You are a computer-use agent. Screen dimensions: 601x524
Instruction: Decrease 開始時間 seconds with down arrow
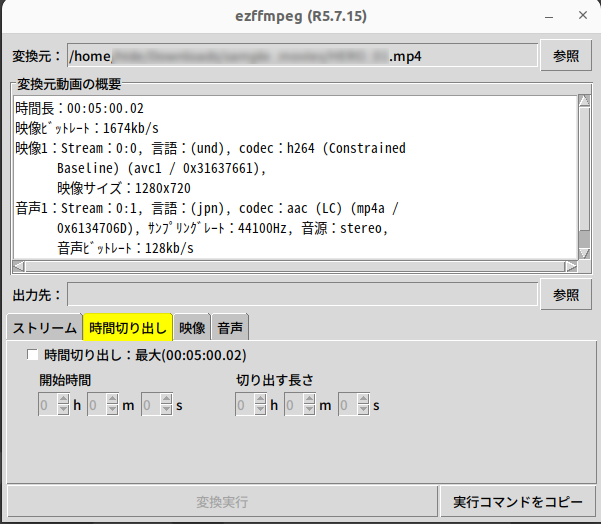[x=166, y=410]
